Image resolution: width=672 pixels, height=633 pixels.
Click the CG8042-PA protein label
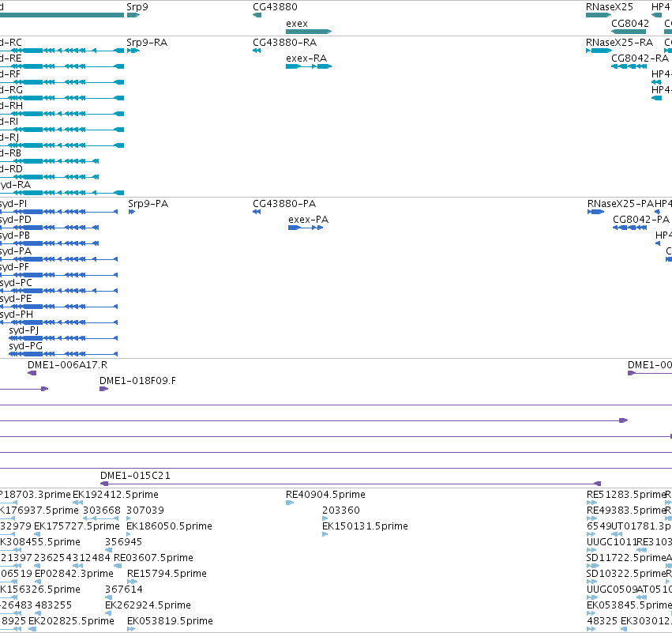[x=640, y=220]
